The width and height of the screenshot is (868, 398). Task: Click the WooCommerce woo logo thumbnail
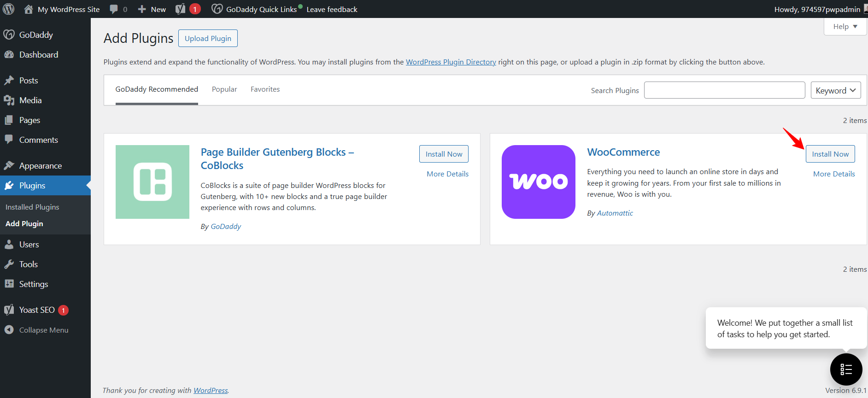[539, 182]
